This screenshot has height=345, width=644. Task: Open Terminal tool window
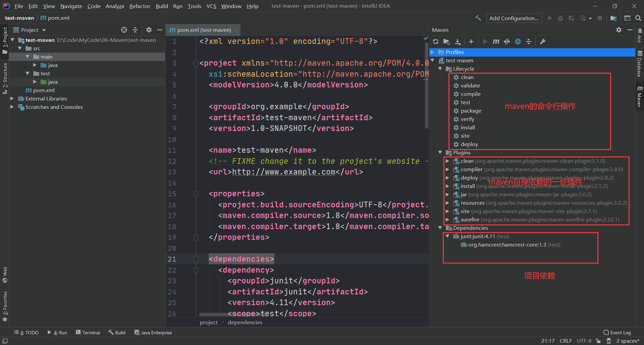coord(88,332)
